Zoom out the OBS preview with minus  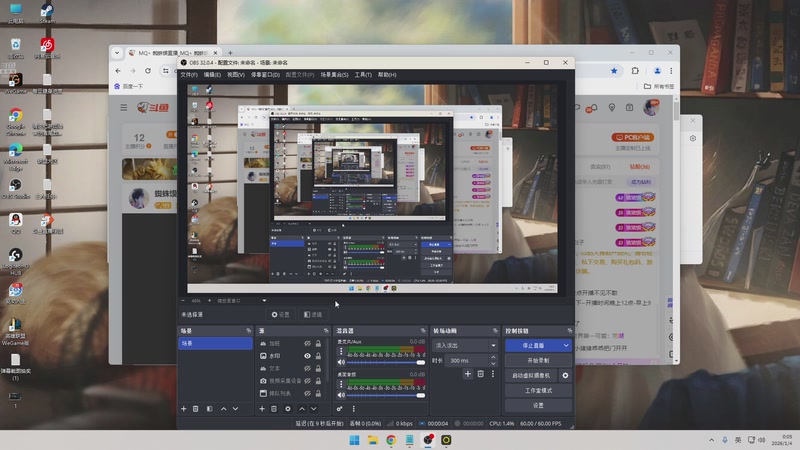click(x=183, y=301)
